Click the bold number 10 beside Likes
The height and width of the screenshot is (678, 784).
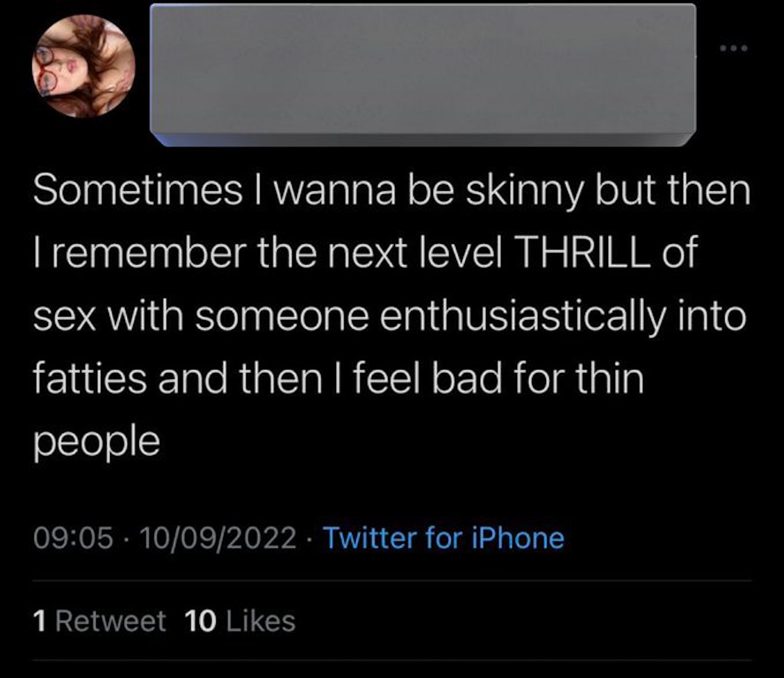[200, 621]
